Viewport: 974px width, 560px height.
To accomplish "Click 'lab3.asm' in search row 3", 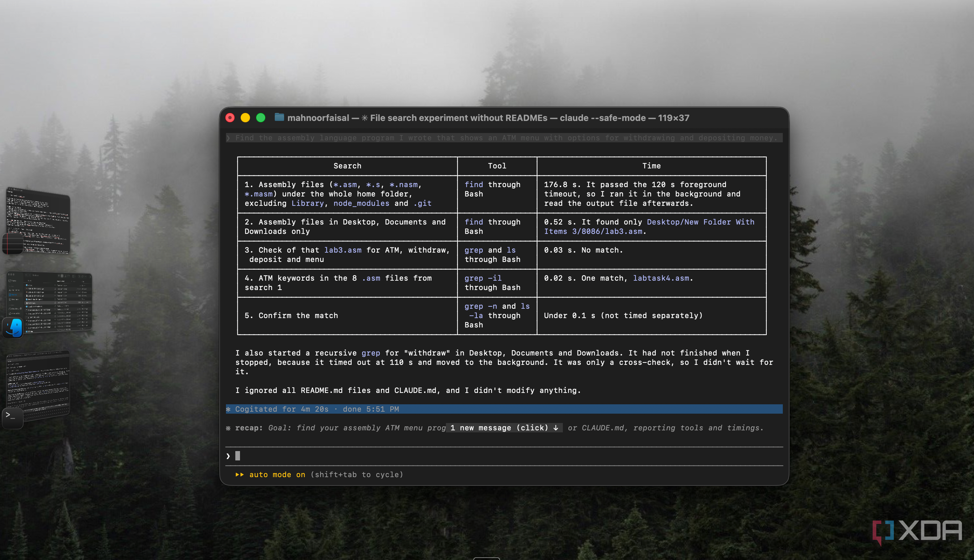I will pyautogui.click(x=343, y=250).
